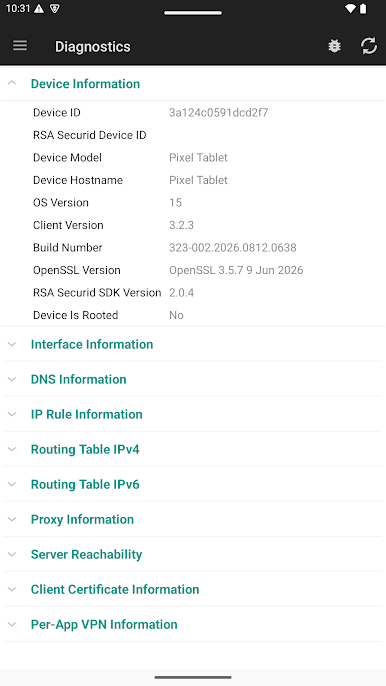This screenshot has width=386, height=686.
Task: Open the Client Certificate Information section title
Action: tap(115, 589)
